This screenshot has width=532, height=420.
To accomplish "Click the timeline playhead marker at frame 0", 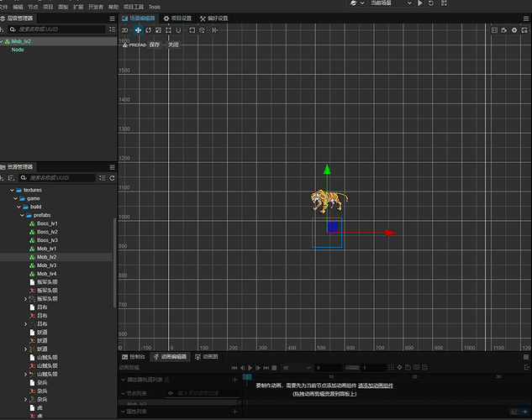I will (x=247, y=377).
